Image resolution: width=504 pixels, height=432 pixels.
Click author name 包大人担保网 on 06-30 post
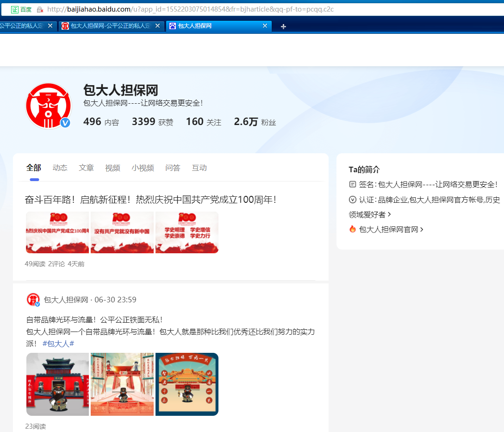tap(66, 300)
